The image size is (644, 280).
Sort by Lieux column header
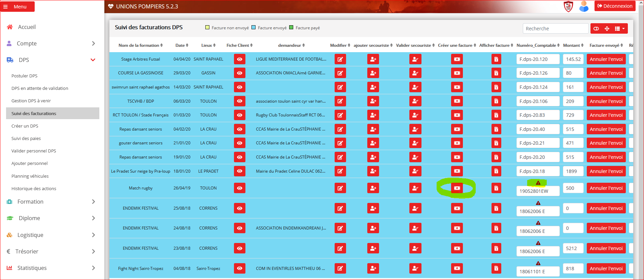click(208, 45)
